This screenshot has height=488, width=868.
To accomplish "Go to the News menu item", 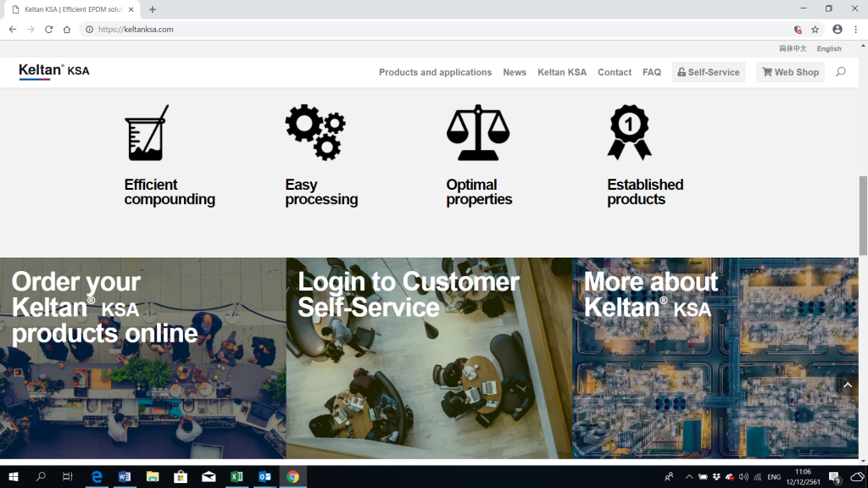I will pyautogui.click(x=515, y=72).
